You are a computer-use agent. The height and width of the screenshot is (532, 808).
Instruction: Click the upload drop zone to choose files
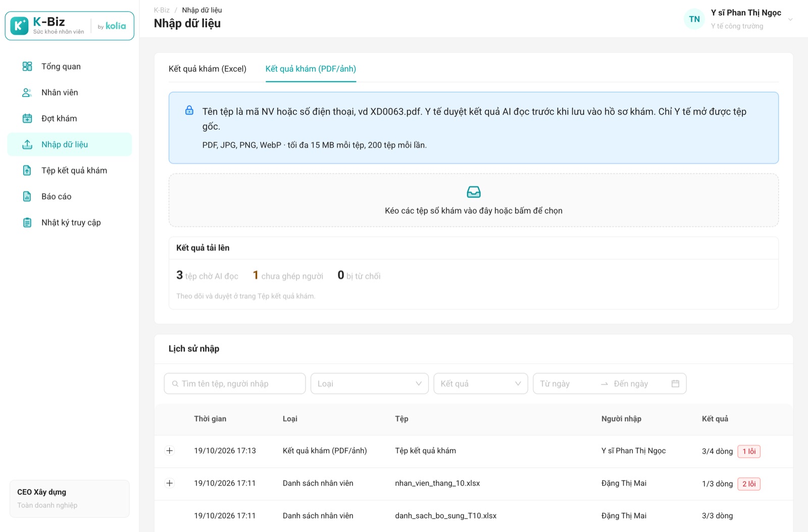tap(474, 200)
